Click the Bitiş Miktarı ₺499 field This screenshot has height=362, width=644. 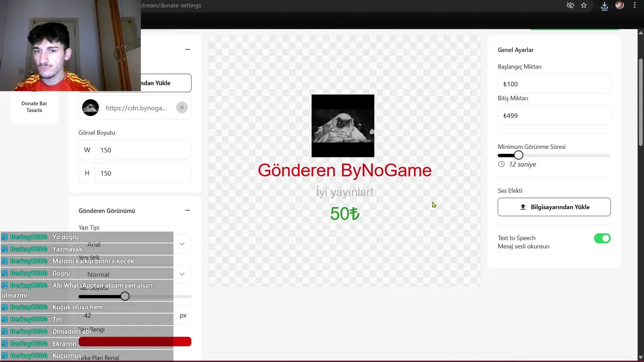click(x=554, y=116)
